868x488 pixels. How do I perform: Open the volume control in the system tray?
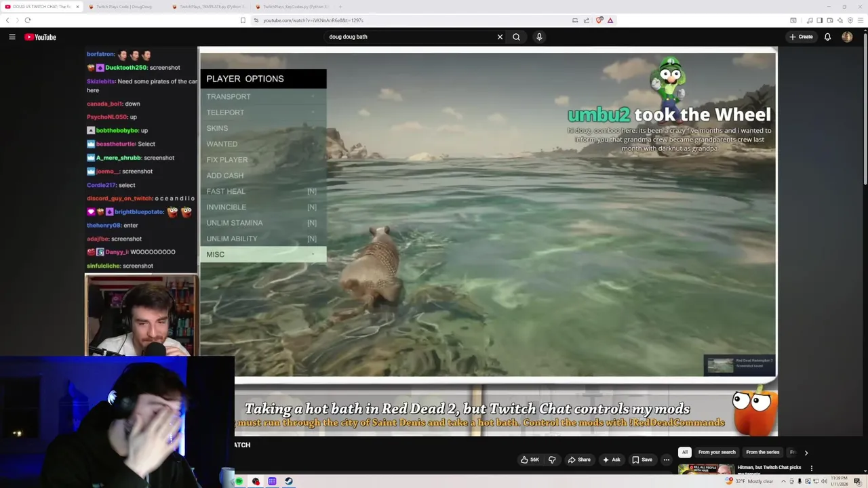pyautogui.click(x=824, y=481)
